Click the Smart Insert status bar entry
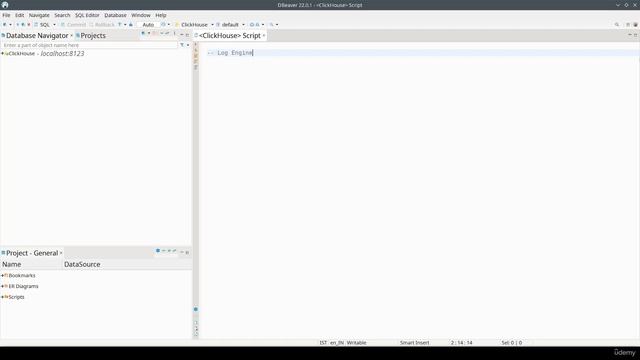640x360 pixels. coord(414,343)
